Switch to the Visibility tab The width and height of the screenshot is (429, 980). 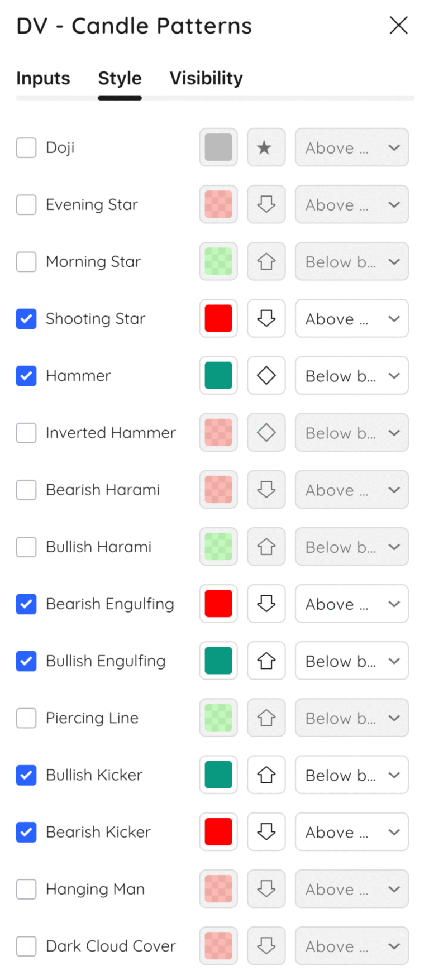click(x=206, y=78)
